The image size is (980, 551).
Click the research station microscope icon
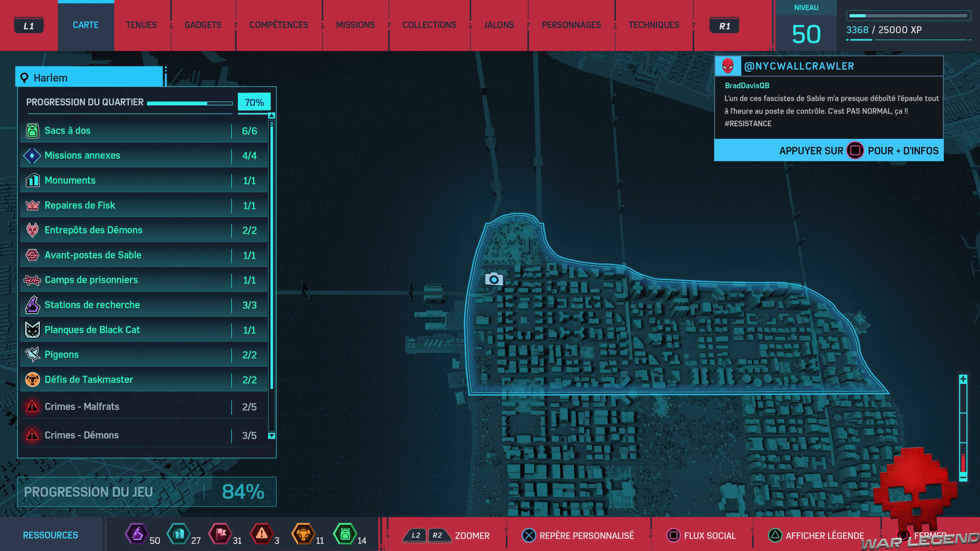pos(32,305)
